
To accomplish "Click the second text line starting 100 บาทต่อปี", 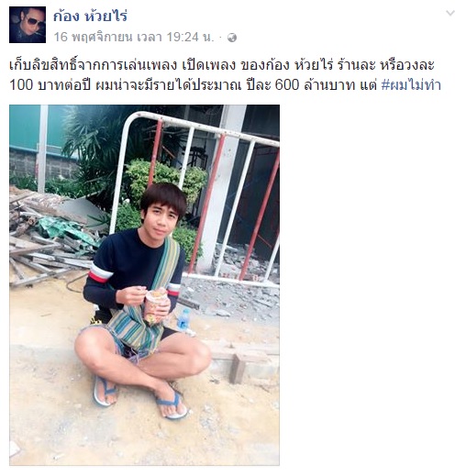I will click(225, 85).
